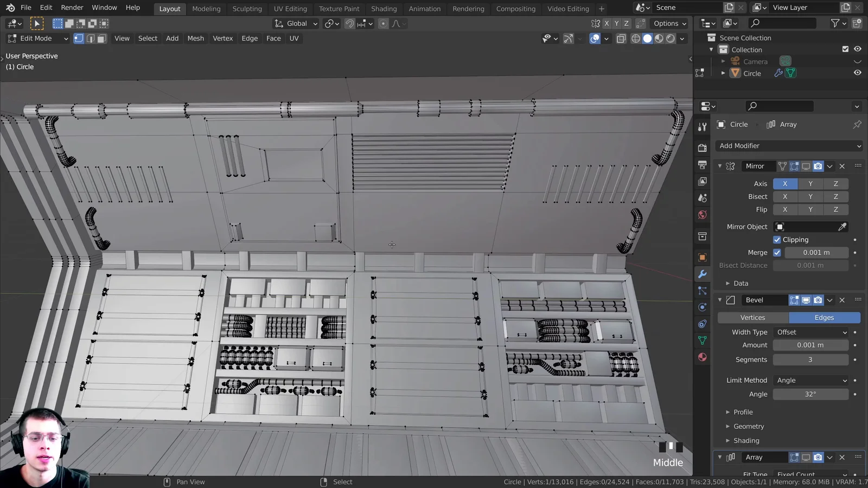Toggle x-ray view icon in viewport header

point(621,38)
